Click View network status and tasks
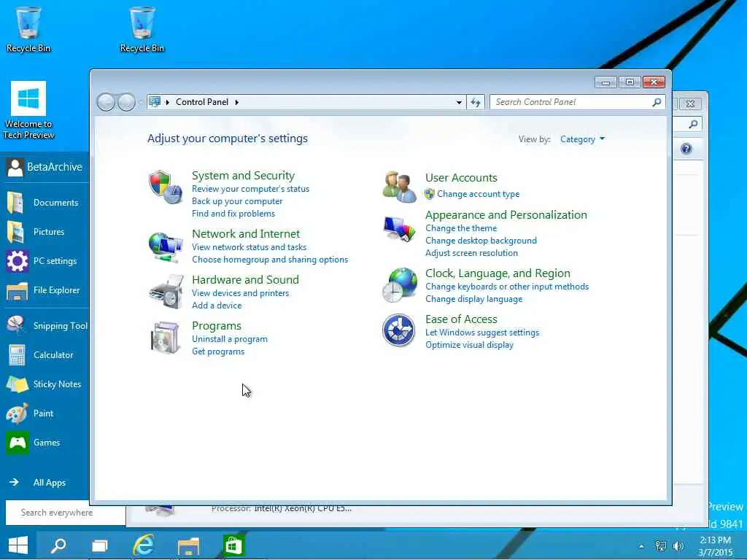Image resolution: width=747 pixels, height=560 pixels. pyautogui.click(x=249, y=247)
